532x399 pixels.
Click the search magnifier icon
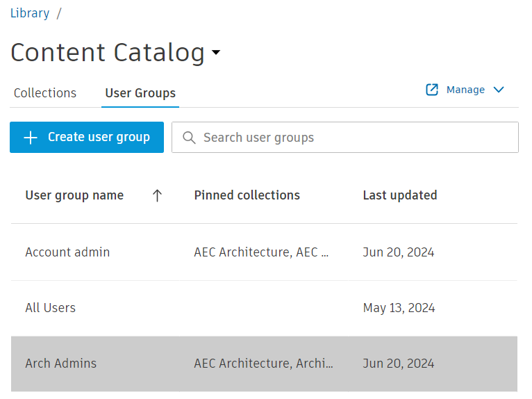[189, 138]
